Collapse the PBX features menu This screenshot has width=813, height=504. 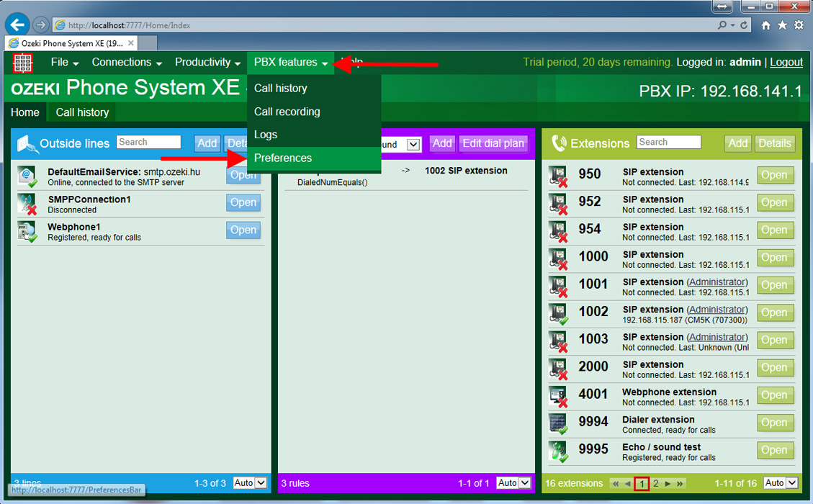(290, 62)
